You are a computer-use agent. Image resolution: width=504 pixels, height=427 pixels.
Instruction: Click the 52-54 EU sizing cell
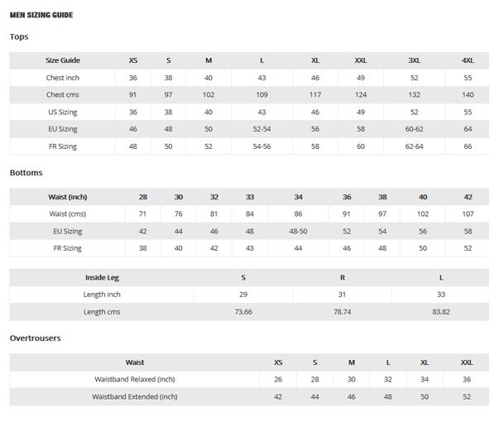262,130
